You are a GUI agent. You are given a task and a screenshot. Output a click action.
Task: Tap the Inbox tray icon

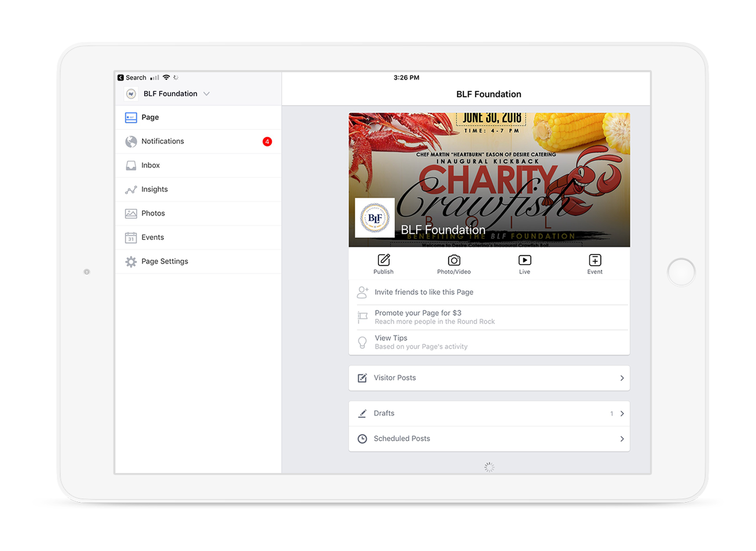click(131, 165)
